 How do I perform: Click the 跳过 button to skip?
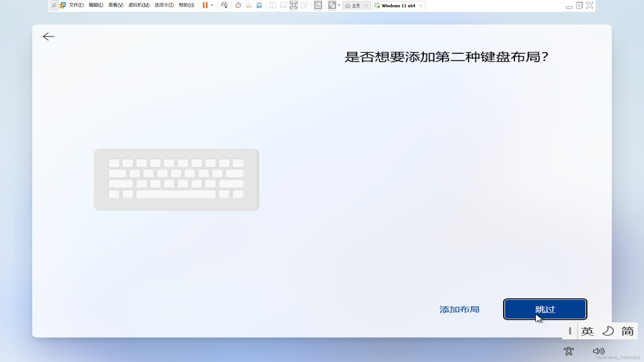point(545,309)
